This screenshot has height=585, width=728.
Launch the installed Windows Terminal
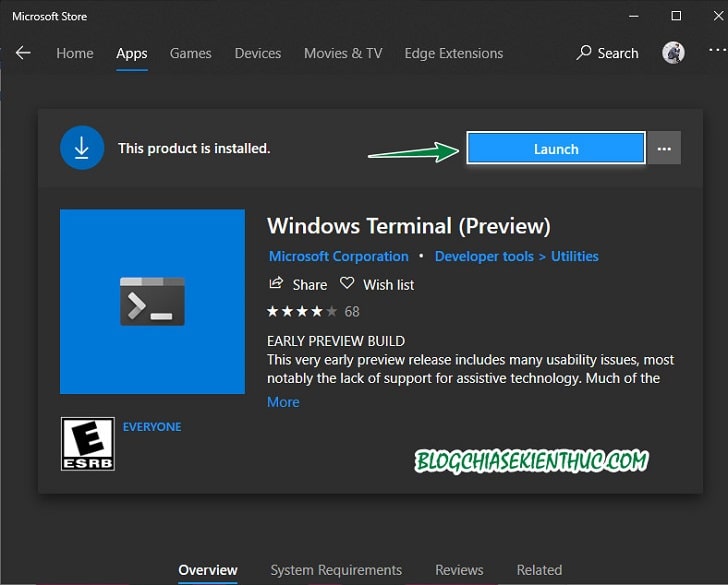tap(556, 149)
